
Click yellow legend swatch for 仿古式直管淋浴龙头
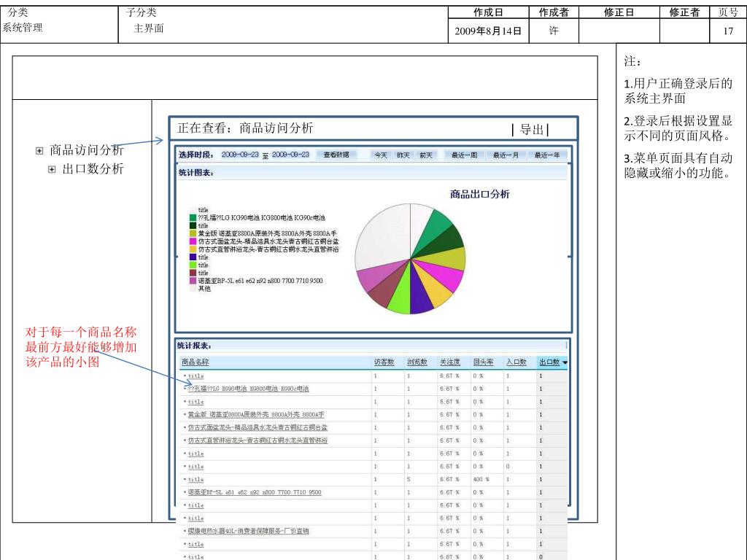click(x=193, y=249)
